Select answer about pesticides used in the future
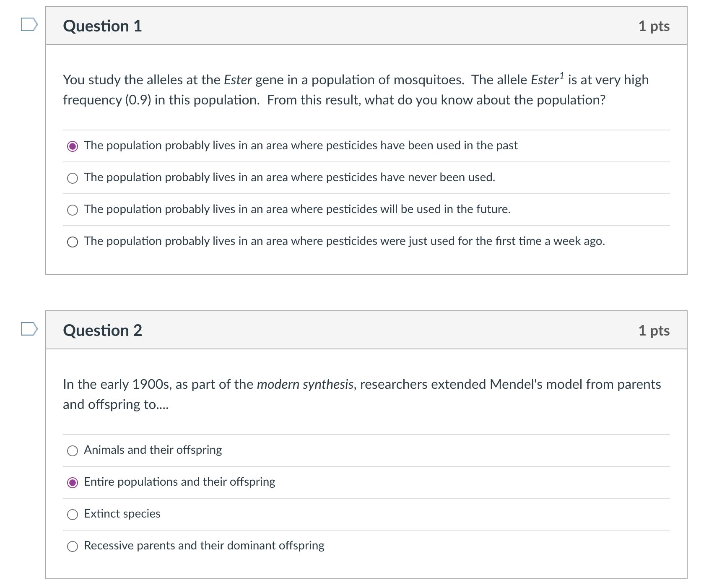The width and height of the screenshot is (722, 588). (x=73, y=210)
